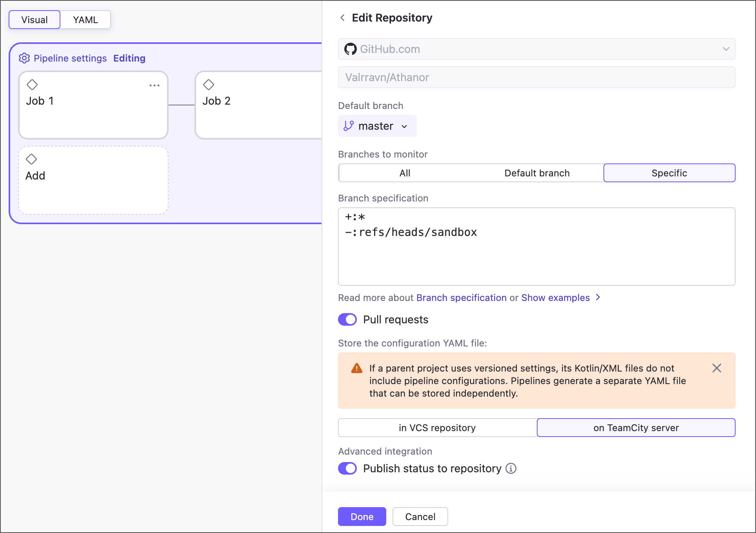Click the Done button
This screenshot has width=756, height=533.
point(362,517)
